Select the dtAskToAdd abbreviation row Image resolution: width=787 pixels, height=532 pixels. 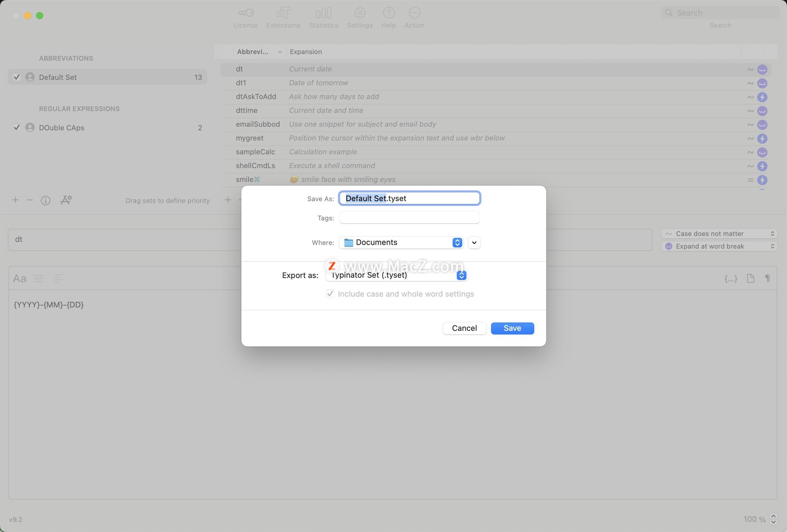[496, 97]
